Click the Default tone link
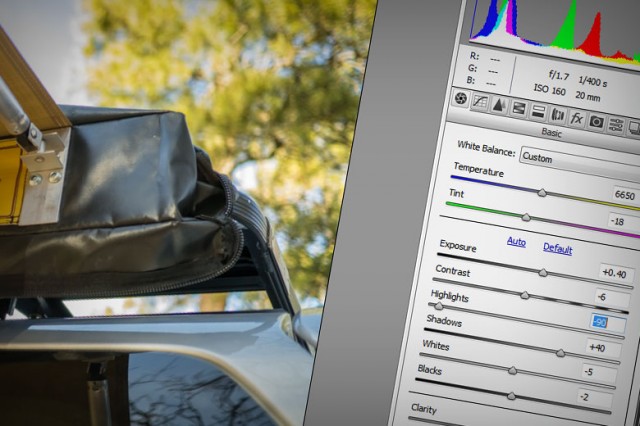Viewport: 640px width, 426px height. tap(557, 248)
